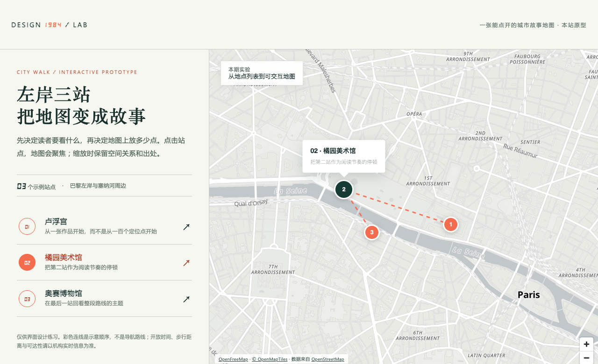The image size is (598, 364).
Task: Click the 本期实验 info card on map
Action: pos(262,73)
